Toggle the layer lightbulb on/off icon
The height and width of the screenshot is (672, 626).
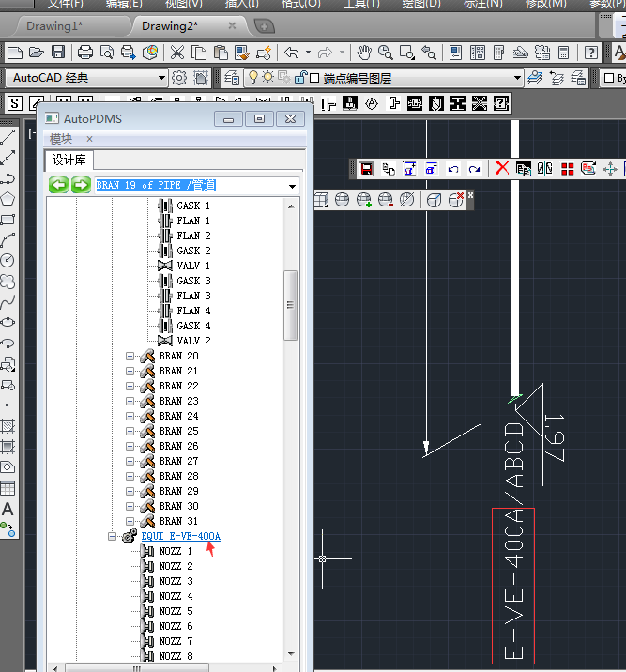pyautogui.click(x=252, y=78)
